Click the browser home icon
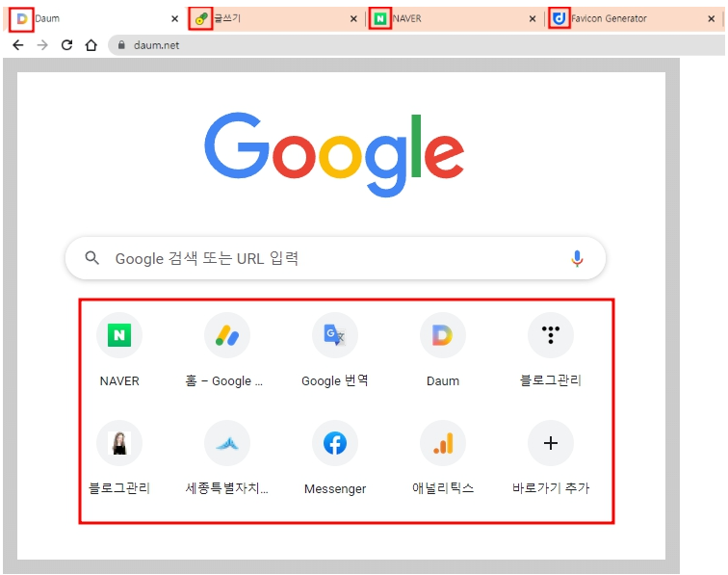 (x=91, y=45)
